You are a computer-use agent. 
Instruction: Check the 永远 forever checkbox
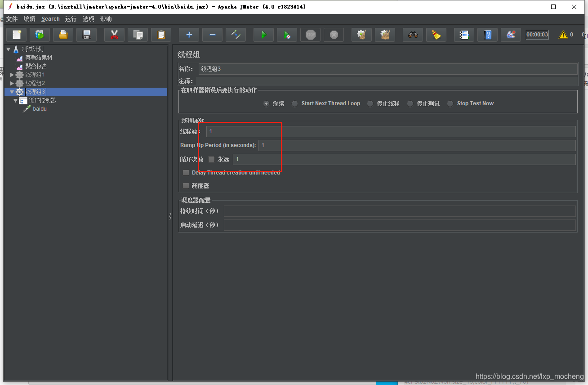(x=212, y=159)
